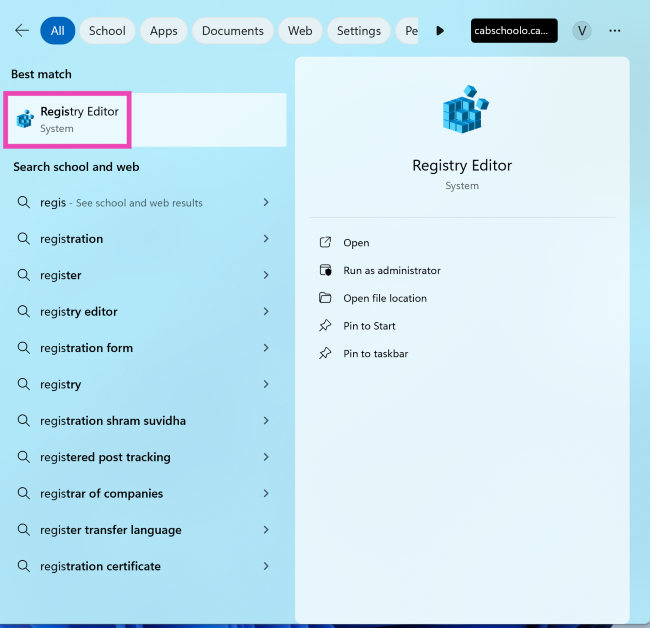Switch to the Settings filter tab
This screenshot has height=628, width=650.
click(x=358, y=31)
